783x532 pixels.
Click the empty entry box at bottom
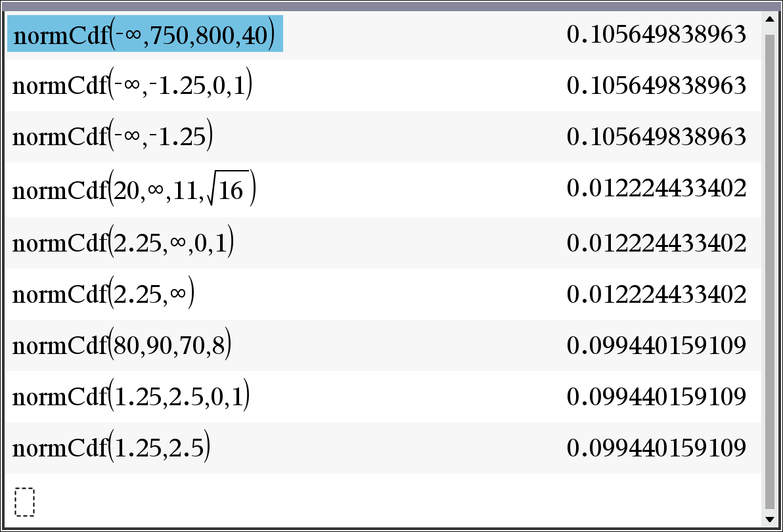click(24, 501)
